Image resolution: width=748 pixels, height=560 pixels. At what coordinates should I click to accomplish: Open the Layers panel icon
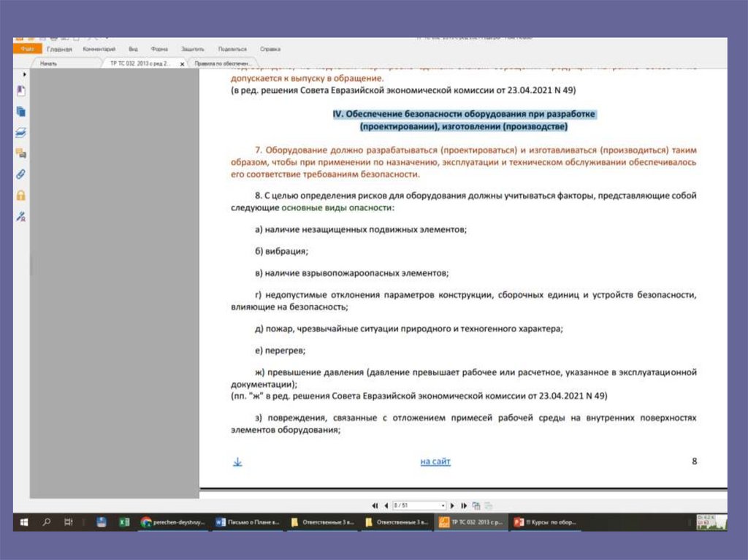click(21, 133)
